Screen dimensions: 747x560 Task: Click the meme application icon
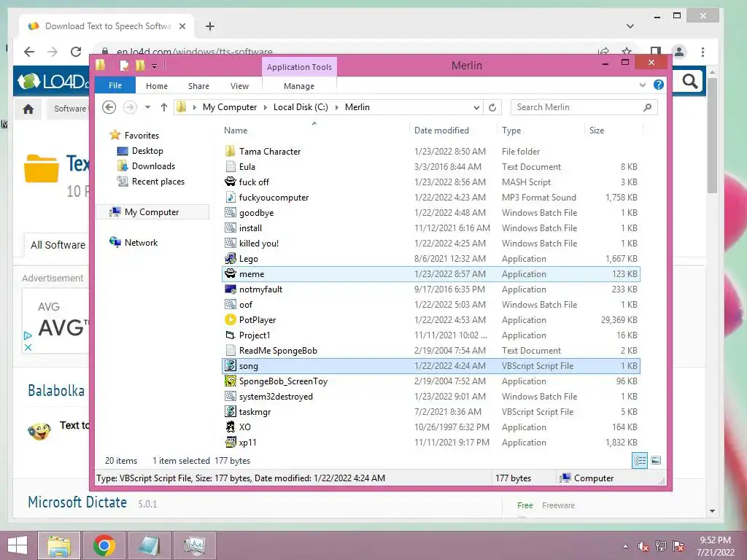(230, 274)
